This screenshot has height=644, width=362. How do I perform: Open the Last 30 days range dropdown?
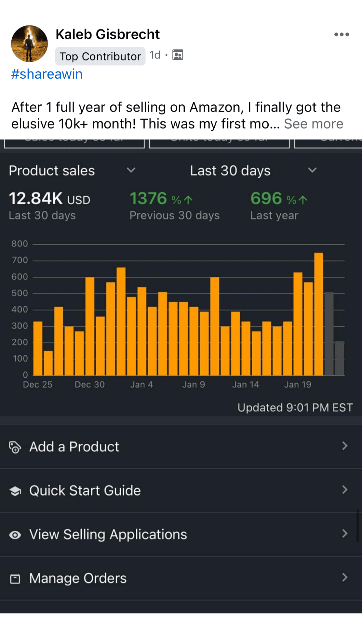pos(312,170)
